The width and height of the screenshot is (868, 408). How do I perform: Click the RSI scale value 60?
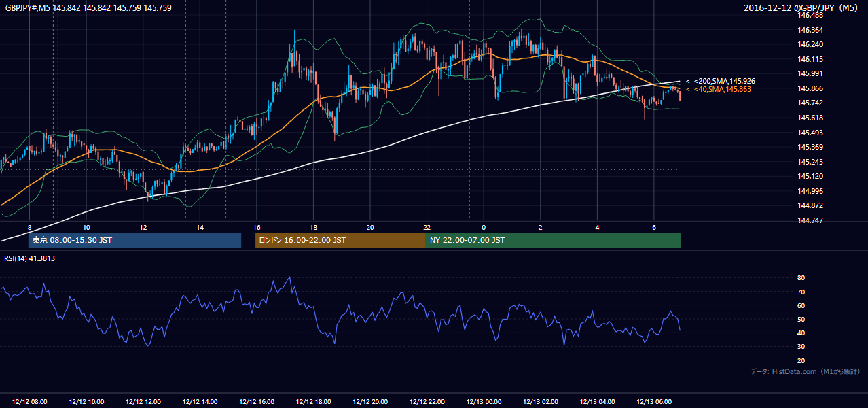coord(801,305)
